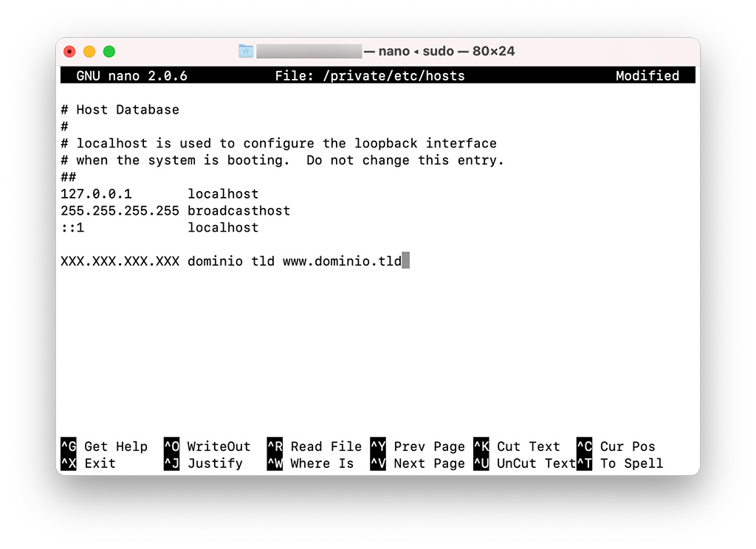
Task: Click the 'localhost is used to configure' line
Action: click(278, 143)
